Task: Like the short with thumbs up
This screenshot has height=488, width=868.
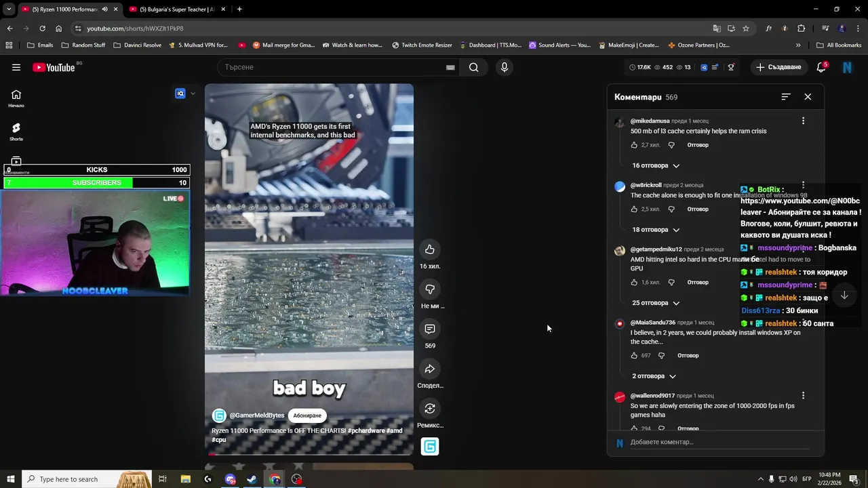Action: pos(430,249)
